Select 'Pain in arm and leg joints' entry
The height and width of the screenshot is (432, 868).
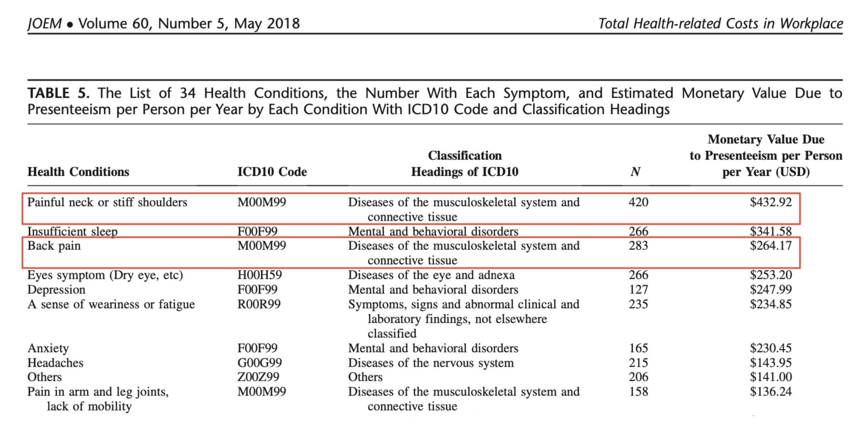[x=98, y=392]
